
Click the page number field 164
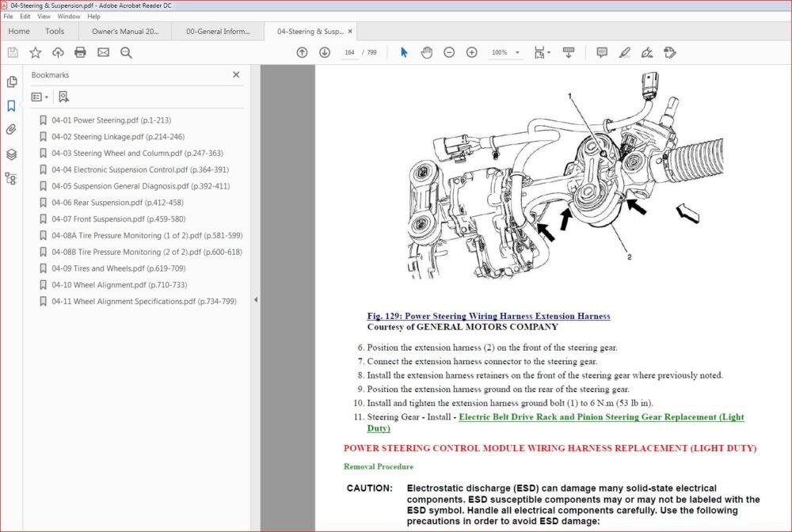(x=349, y=52)
